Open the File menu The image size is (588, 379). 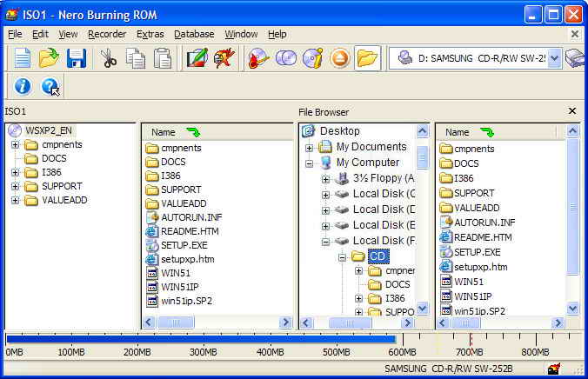coord(15,34)
